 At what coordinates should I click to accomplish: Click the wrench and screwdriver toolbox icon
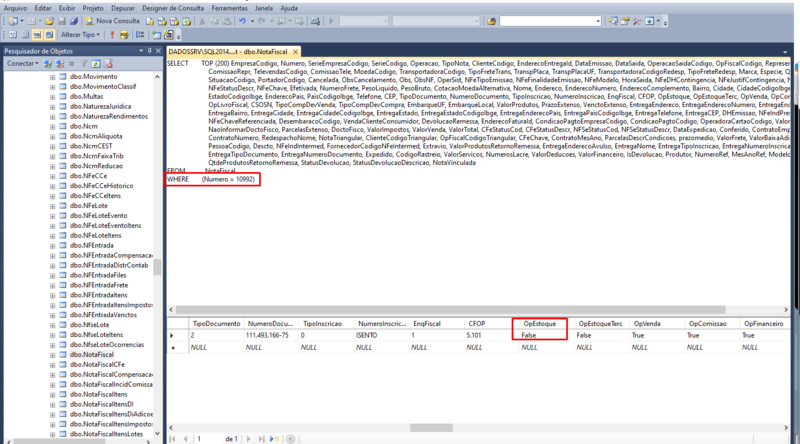pyautogui.click(x=637, y=21)
